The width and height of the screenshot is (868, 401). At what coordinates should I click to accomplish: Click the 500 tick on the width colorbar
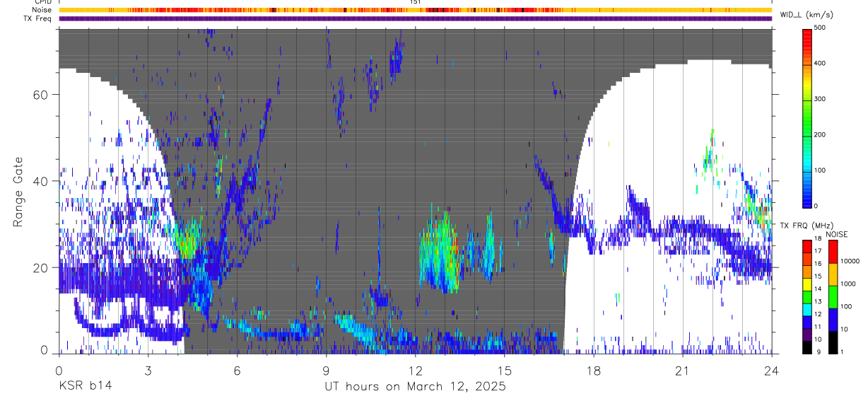[x=821, y=28]
